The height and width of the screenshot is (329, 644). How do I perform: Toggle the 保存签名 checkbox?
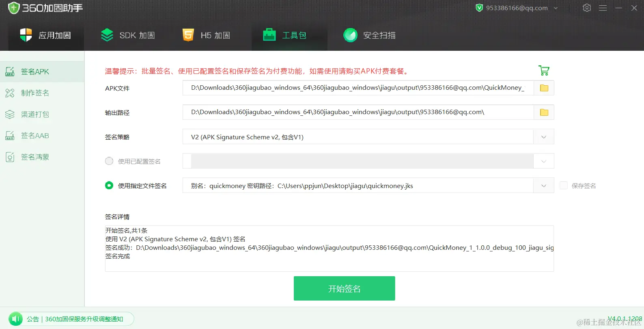click(563, 185)
